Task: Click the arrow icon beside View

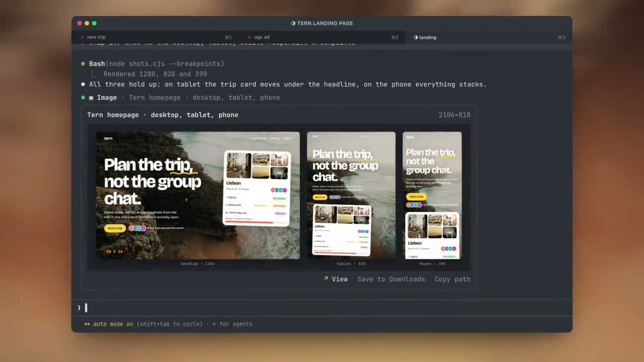Action: coord(326,279)
